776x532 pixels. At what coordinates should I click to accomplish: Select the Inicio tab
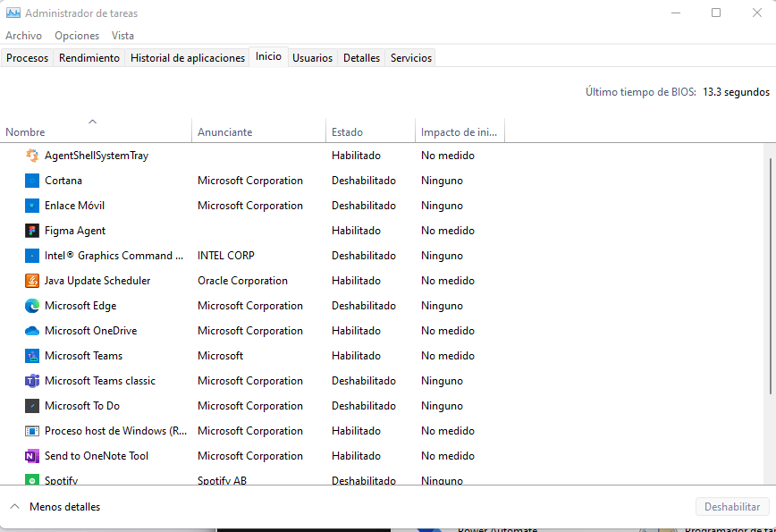(269, 56)
